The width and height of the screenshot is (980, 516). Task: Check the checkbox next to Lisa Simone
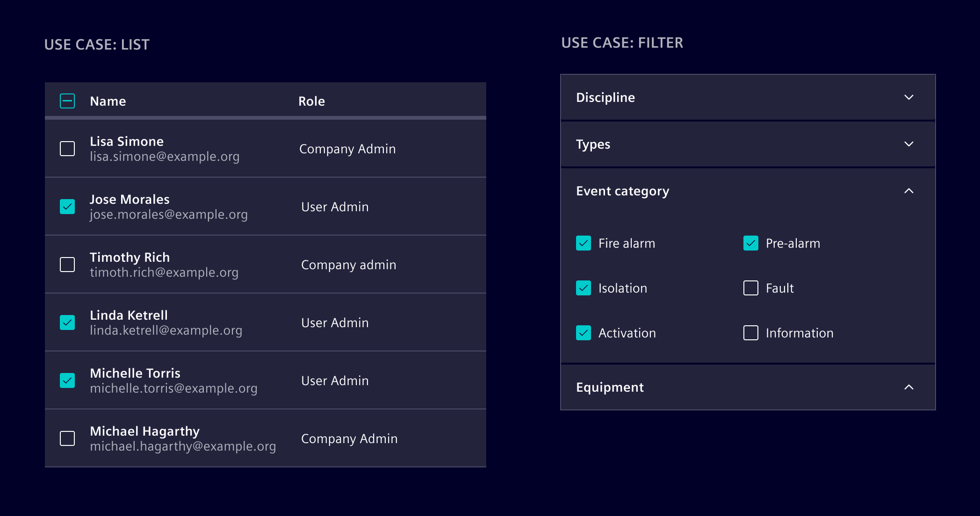click(x=67, y=149)
